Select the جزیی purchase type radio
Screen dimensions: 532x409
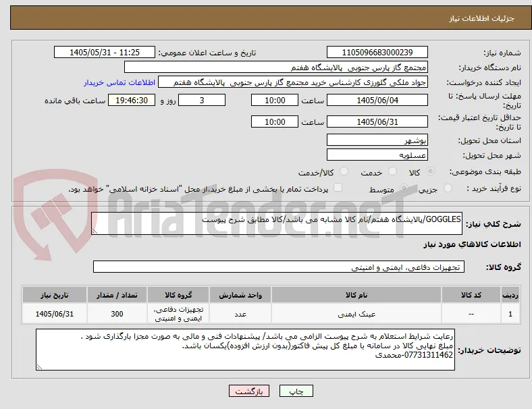click(448, 188)
